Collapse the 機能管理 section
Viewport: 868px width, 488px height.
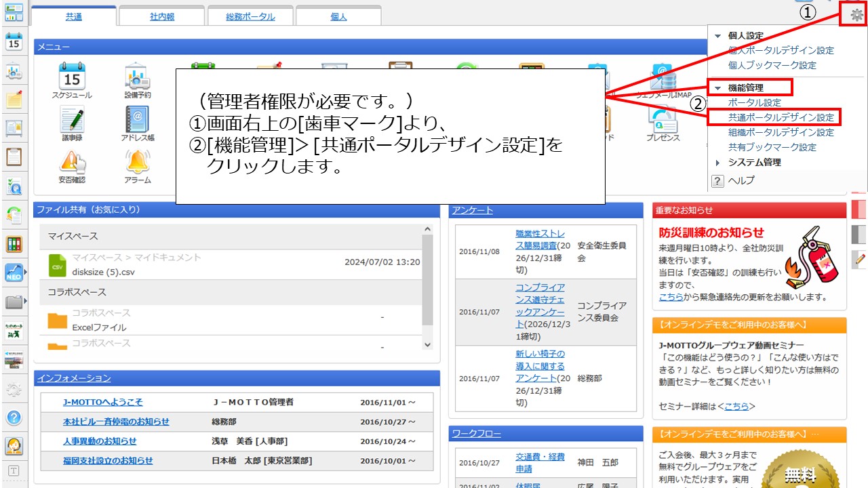(718, 88)
